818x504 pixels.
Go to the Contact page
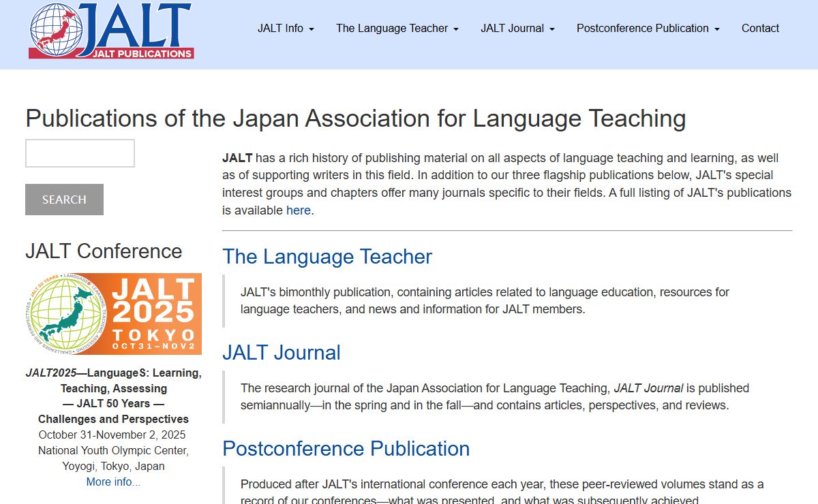760,29
